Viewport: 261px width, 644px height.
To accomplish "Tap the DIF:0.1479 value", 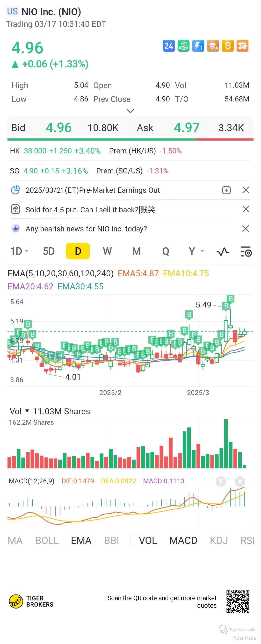I will coord(78,481).
